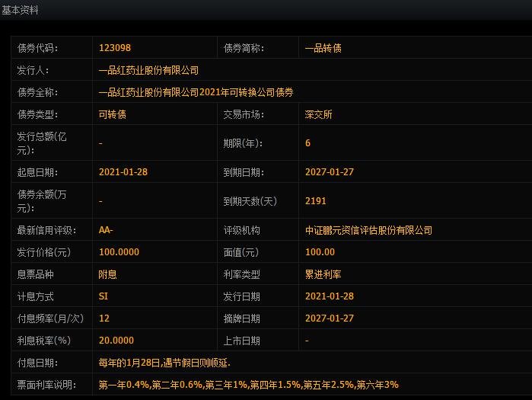Select payment date text 每年的1月28日,遇节假日则顺延
Screen dimensions: 532x400
click(164, 363)
